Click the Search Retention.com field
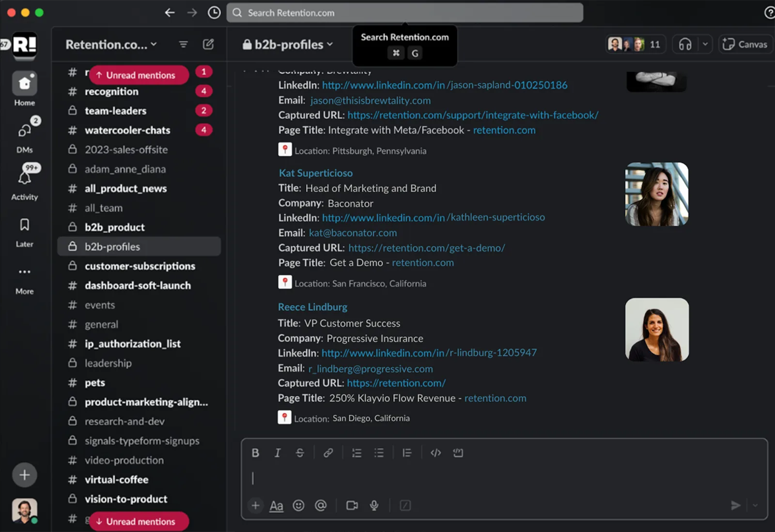The width and height of the screenshot is (775, 532). coord(405,13)
